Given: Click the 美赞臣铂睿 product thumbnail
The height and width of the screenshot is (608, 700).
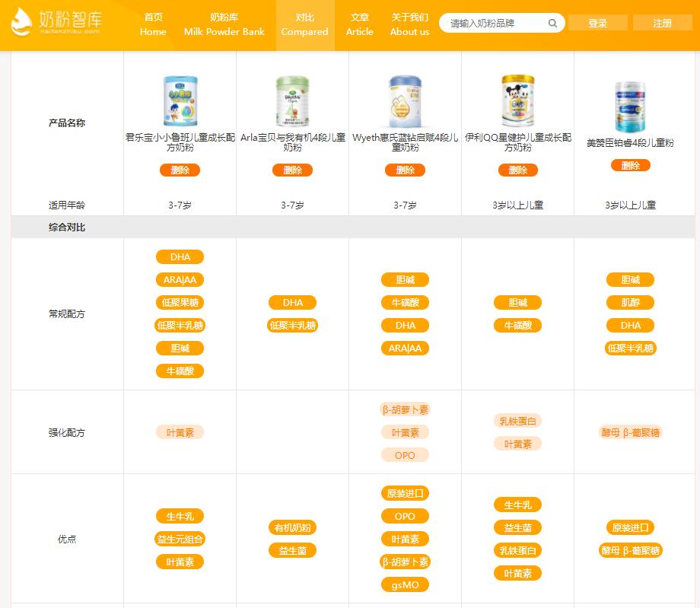Looking at the screenshot, I should (630, 107).
